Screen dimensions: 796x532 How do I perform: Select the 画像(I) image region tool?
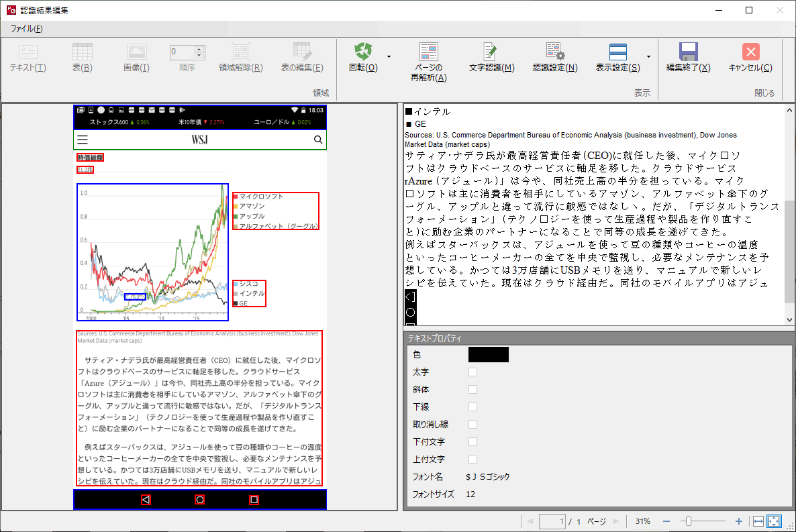coord(136,58)
